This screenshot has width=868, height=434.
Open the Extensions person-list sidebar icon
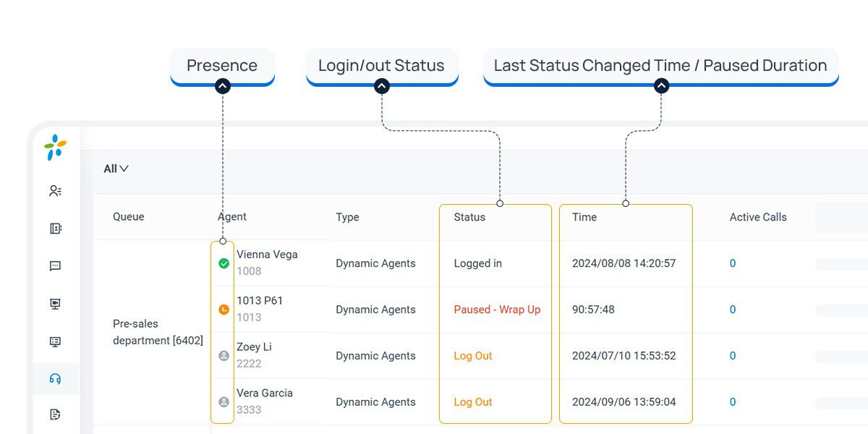coord(55,191)
